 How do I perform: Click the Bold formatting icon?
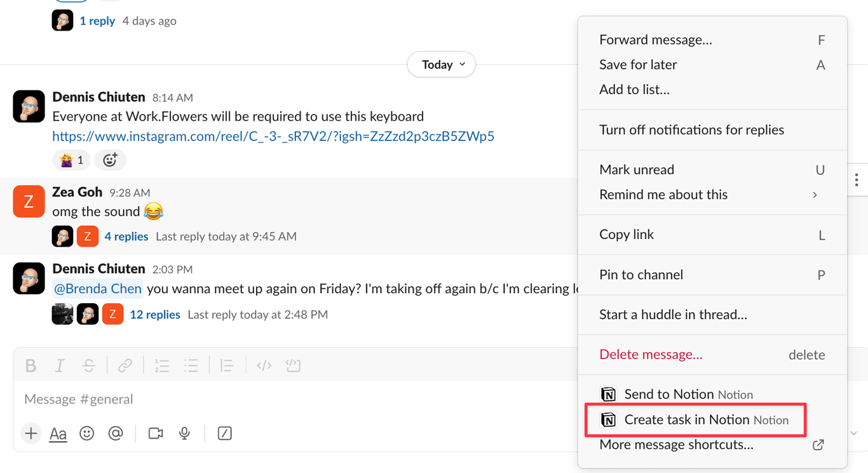(31, 366)
